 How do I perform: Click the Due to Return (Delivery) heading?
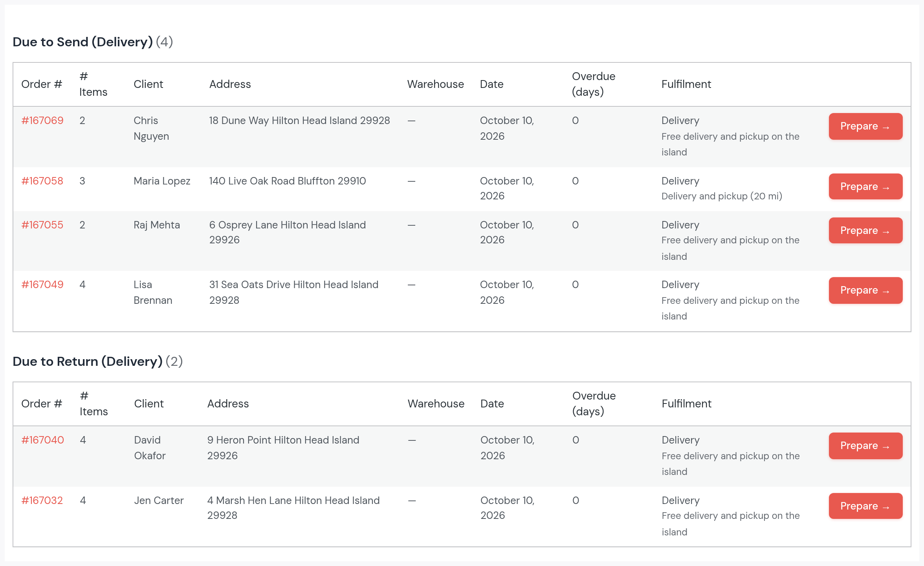pos(98,362)
